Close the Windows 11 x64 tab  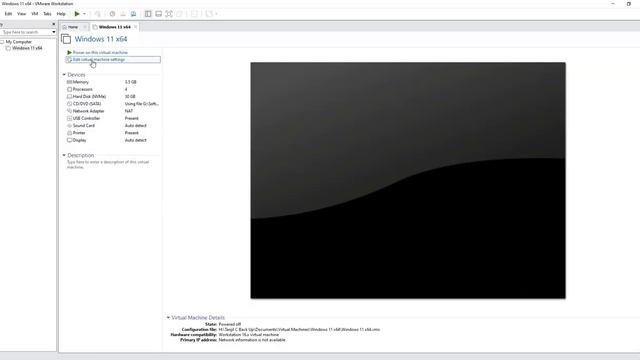click(136, 27)
